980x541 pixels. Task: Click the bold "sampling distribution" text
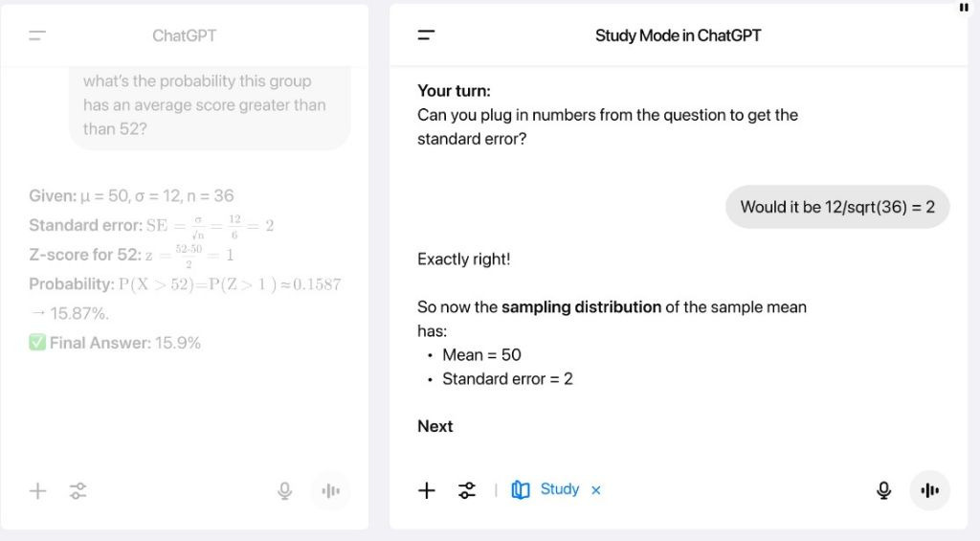click(x=581, y=307)
